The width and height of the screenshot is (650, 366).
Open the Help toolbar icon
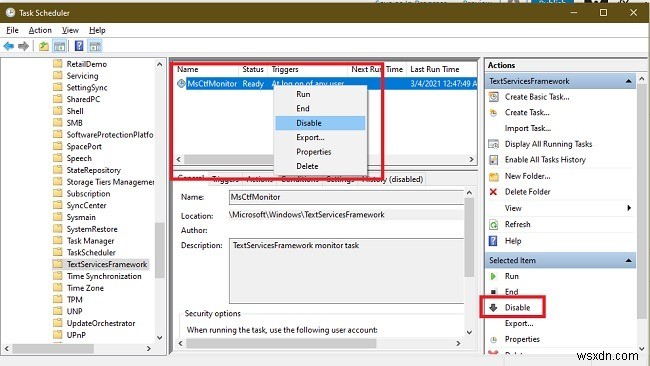(79, 46)
